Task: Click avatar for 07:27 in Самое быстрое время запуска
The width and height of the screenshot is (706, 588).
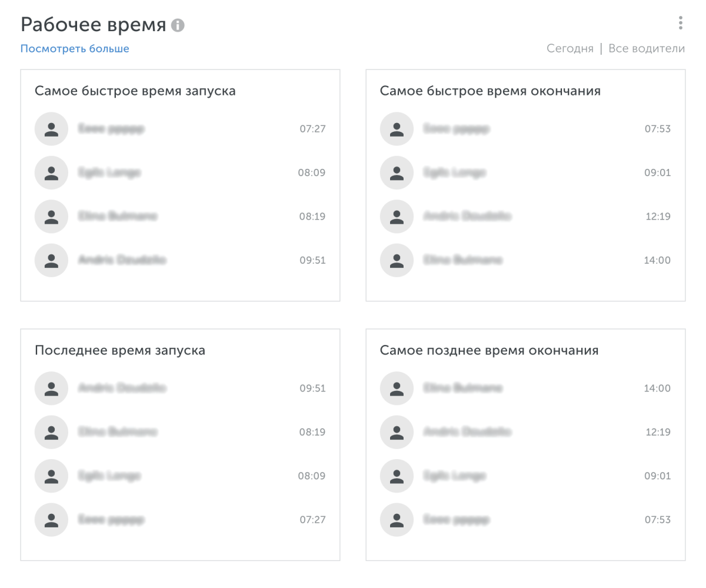Action: [x=52, y=129]
